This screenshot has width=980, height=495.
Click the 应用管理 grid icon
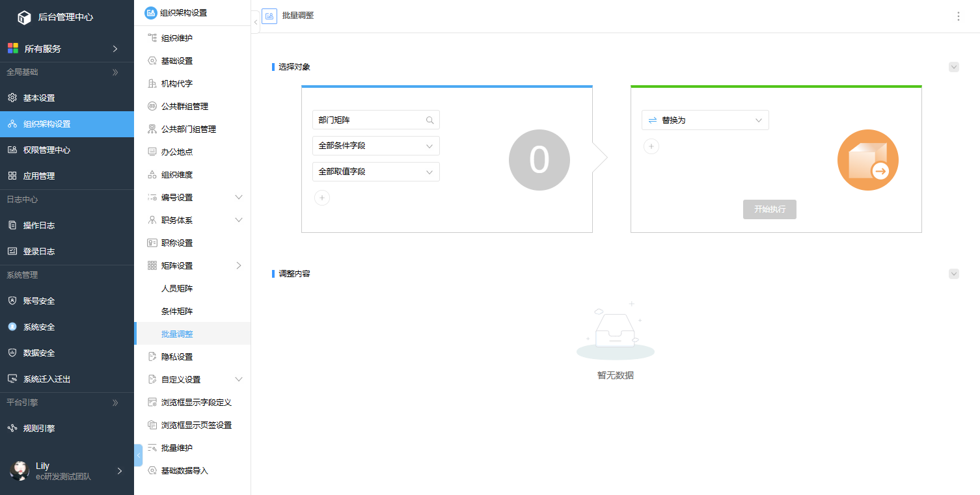pyautogui.click(x=12, y=176)
